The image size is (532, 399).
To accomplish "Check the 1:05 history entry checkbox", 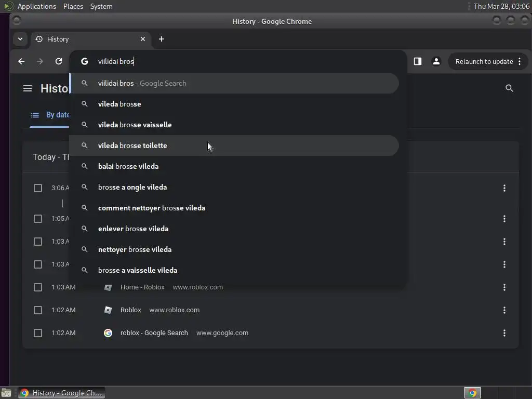I will pyautogui.click(x=38, y=219).
